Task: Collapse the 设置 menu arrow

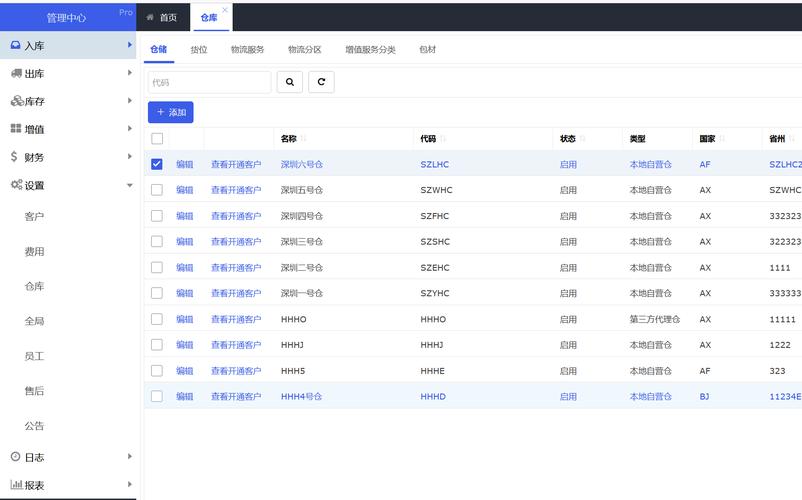Action: (129, 185)
